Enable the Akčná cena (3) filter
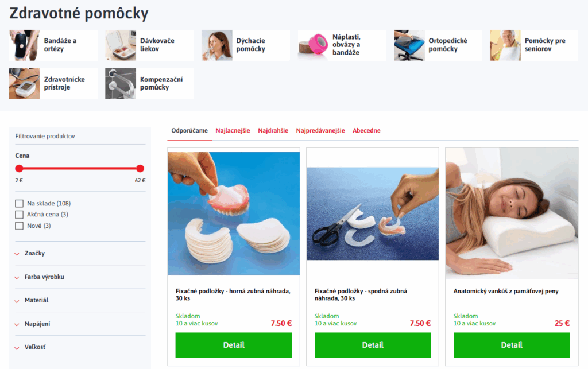The image size is (588, 369). (x=19, y=215)
